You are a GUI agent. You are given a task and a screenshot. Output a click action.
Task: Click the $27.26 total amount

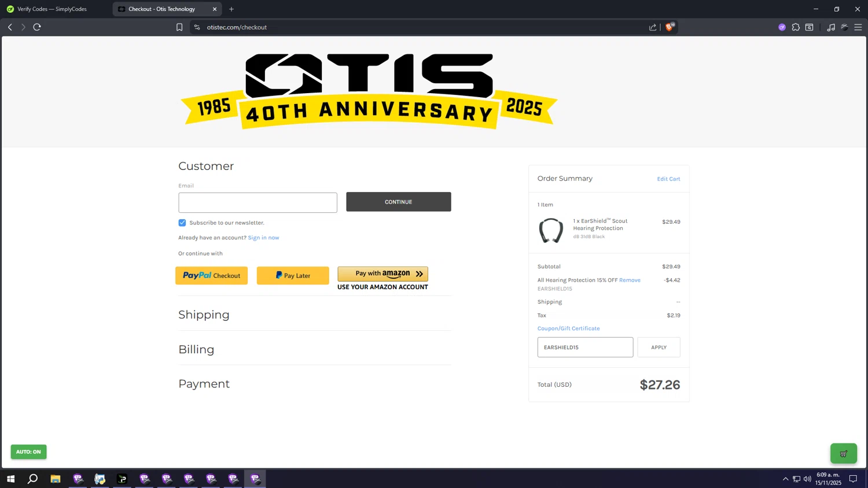tap(660, 385)
